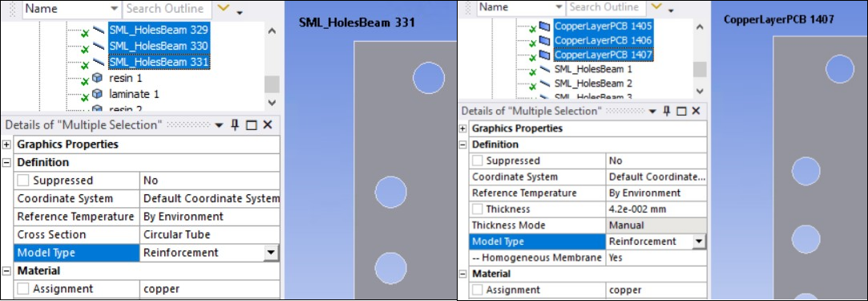Pin the right Details of Multiple Selection panel
This screenshot has height=301, width=868.
click(667, 112)
